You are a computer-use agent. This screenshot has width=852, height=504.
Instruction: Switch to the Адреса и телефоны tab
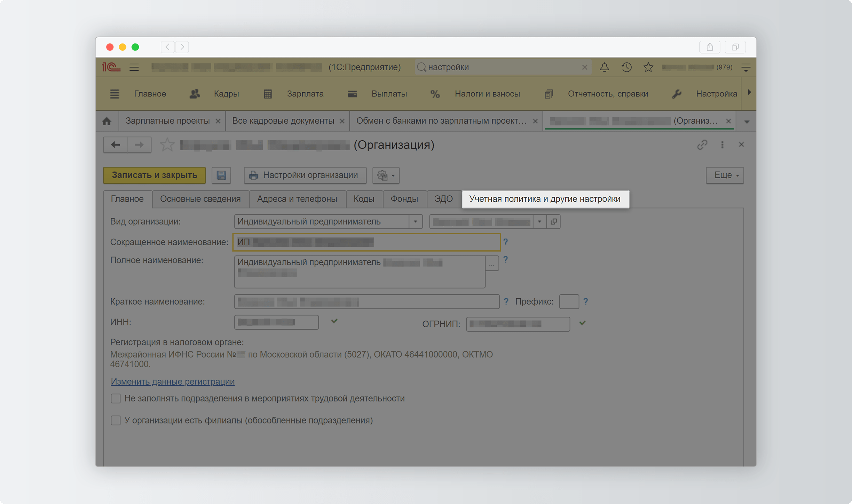(297, 199)
